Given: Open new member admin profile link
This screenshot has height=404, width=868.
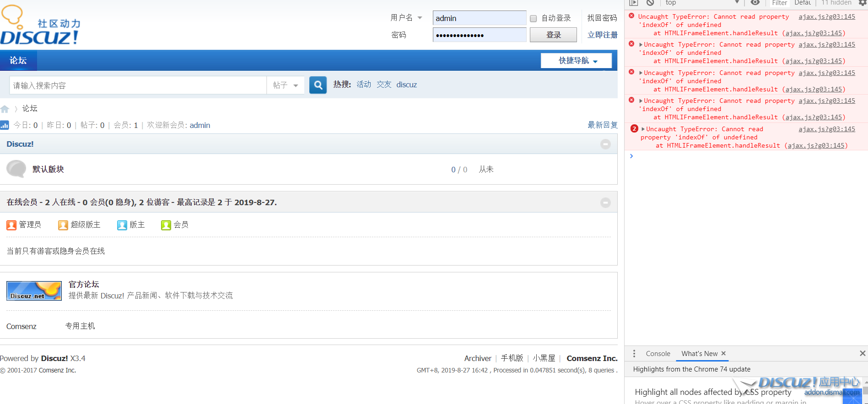Looking at the screenshot, I should tap(200, 125).
